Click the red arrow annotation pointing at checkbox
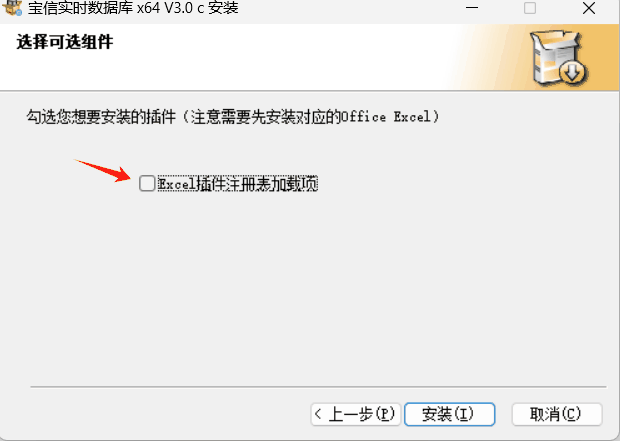Viewport: 620px width, 441px height. [102, 170]
